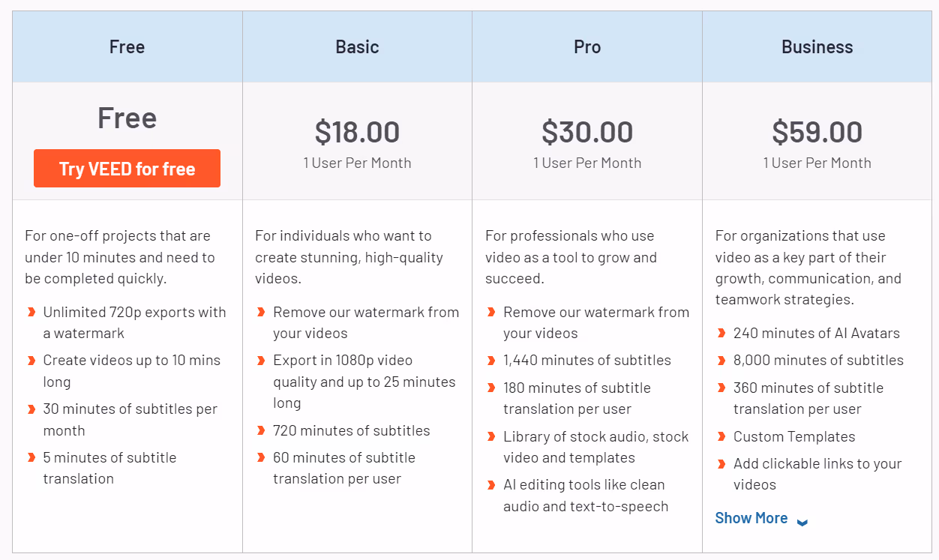
Task: Select the Business plan column header
Action: click(817, 46)
